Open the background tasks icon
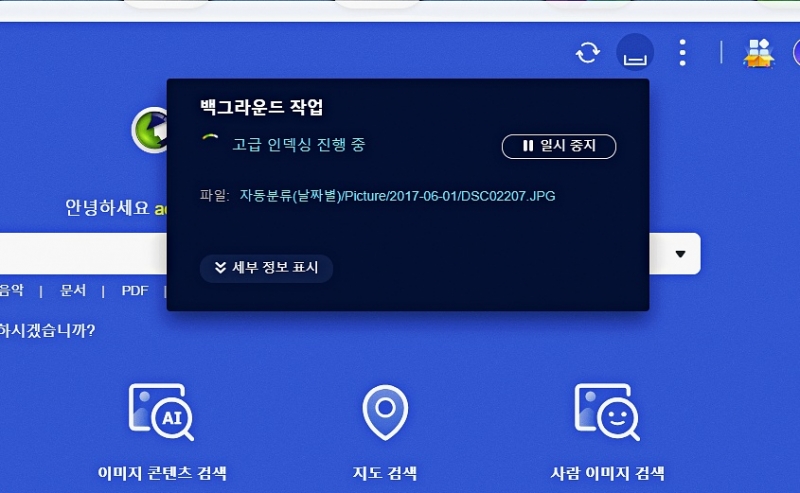The image size is (800, 493). [635, 53]
